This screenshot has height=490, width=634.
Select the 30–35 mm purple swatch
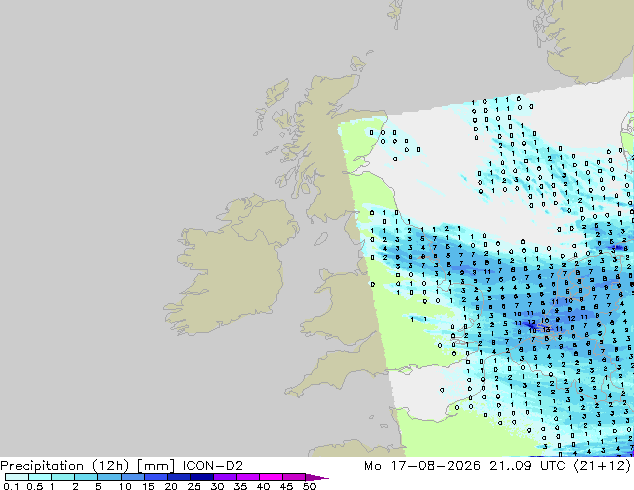point(224,477)
